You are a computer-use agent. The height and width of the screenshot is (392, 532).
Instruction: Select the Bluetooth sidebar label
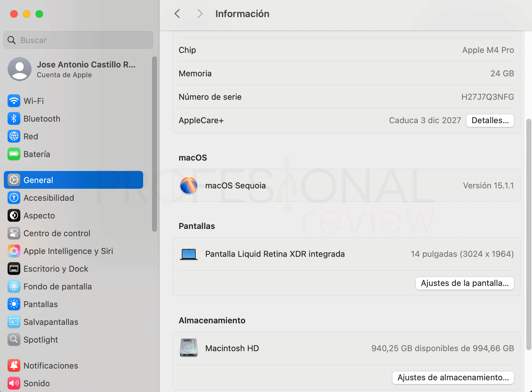(x=42, y=119)
